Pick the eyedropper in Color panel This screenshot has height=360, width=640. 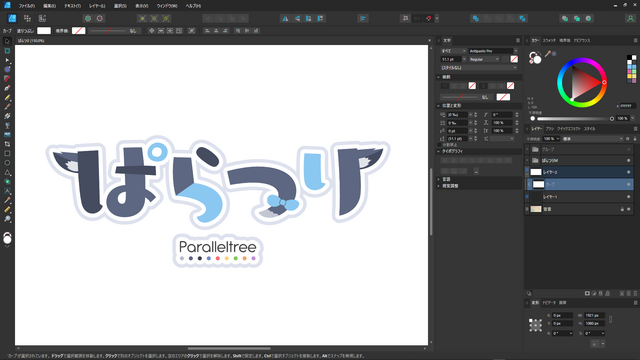(548, 53)
